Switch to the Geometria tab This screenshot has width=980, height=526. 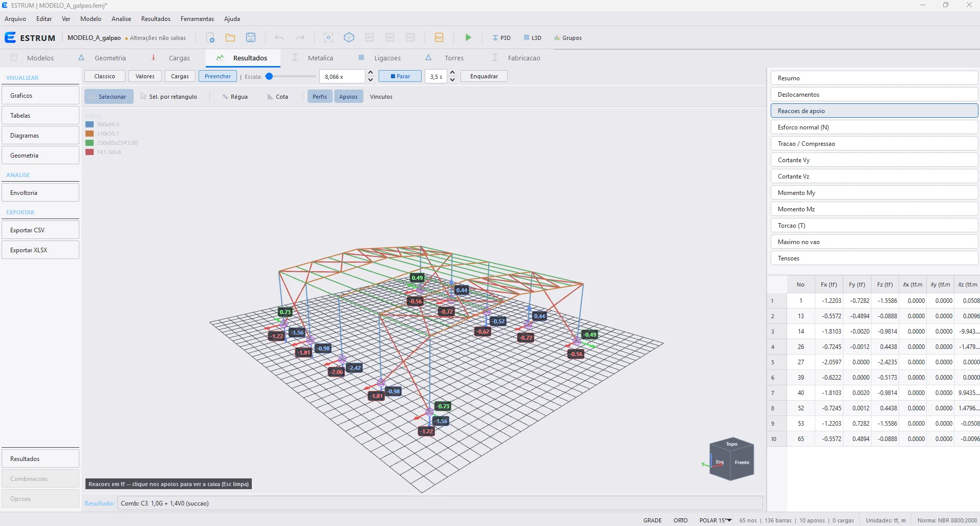(x=102, y=58)
